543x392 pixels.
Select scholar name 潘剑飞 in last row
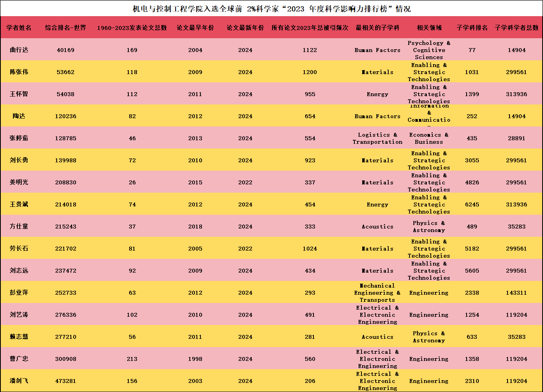[x=19, y=381]
